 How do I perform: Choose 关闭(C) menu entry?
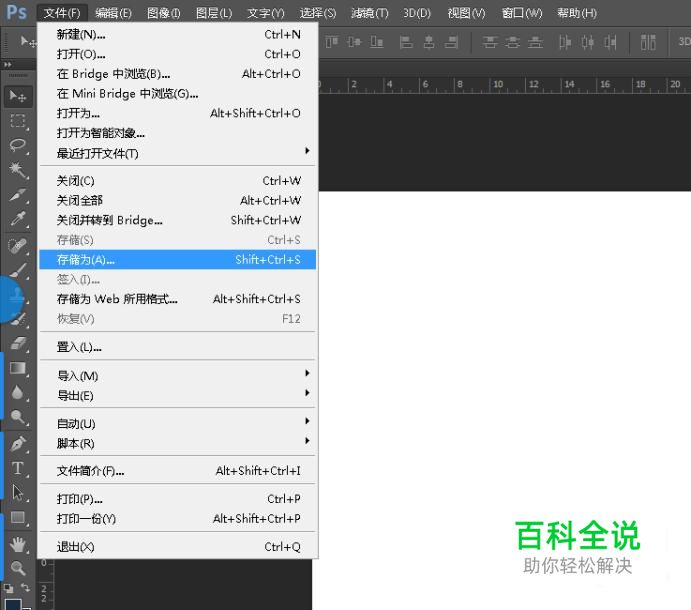click(x=178, y=180)
